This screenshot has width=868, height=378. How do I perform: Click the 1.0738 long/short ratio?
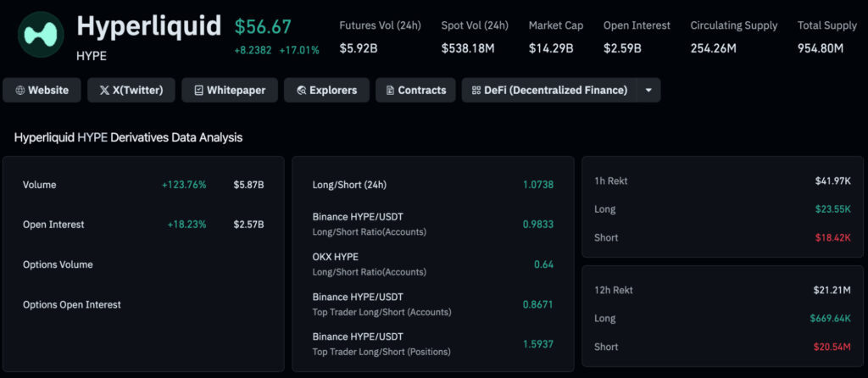(538, 185)
